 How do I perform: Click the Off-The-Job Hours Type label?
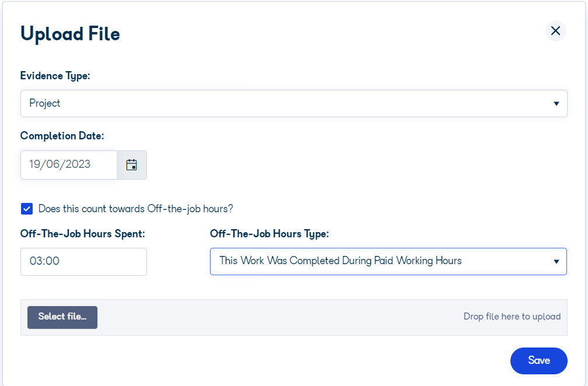[269, 234]
